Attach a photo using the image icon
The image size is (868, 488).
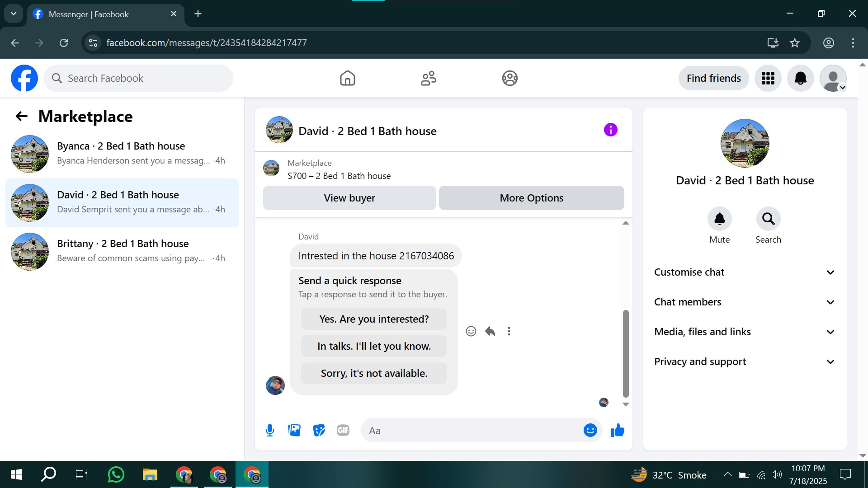294,430
